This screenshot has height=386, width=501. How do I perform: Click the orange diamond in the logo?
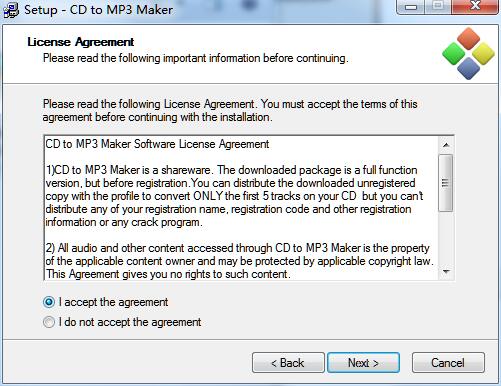pyautogui.click(x=468, y=39)
